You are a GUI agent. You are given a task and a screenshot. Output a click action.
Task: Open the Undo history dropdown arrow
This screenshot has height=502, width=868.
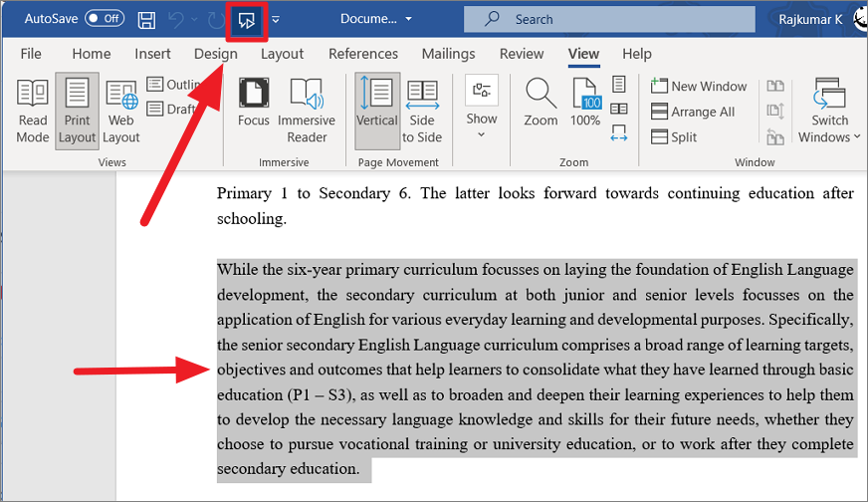(x=194, y=20)
